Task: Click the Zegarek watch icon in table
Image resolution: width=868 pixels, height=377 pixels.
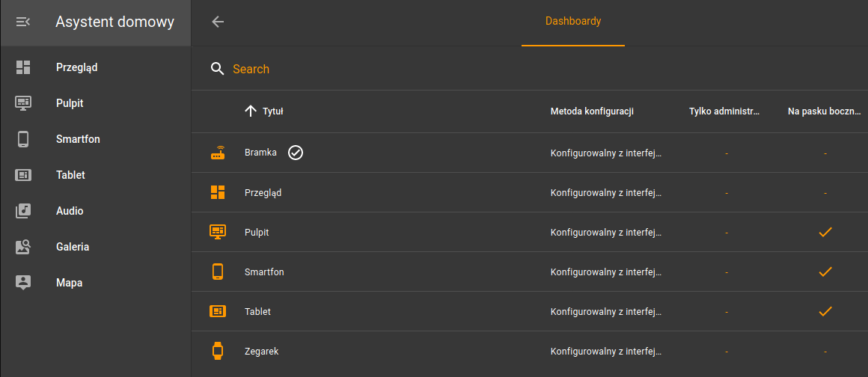Action: [218, 351]
